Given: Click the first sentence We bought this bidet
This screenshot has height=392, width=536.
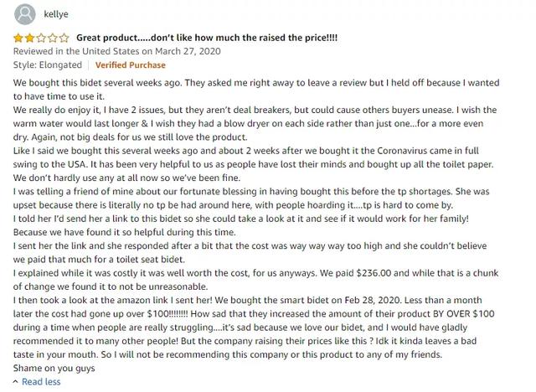Looking at the screenshot, I should 97,83.
